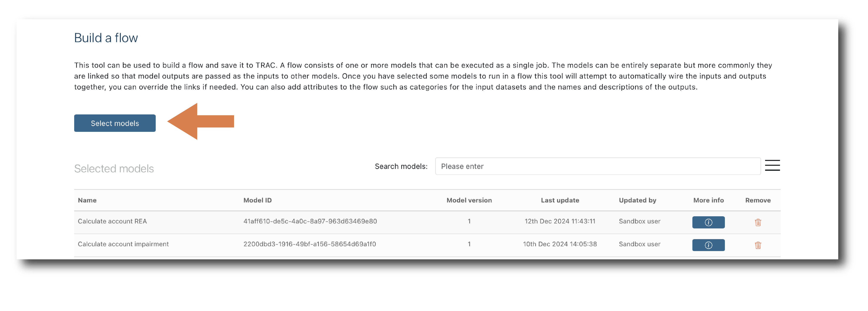Click the 12th Dec 2024 last update cell
Image resolution: width=868 pixels, height=311 pixels.
coord(560,221)
